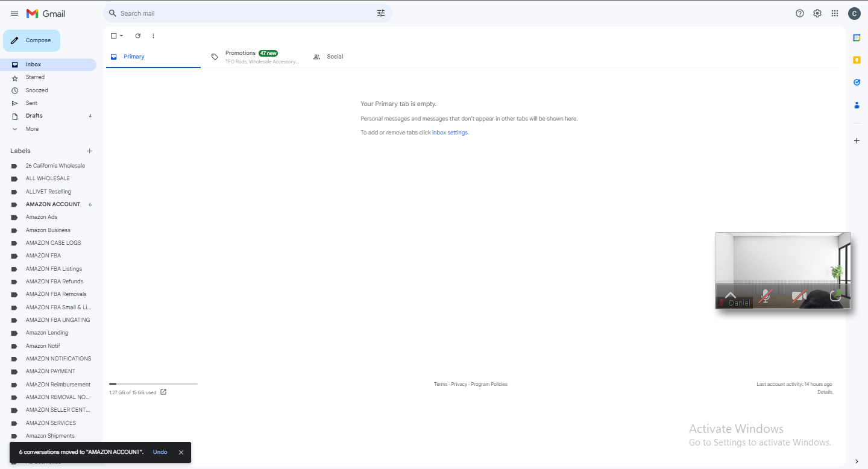868x469 pixels.
Task: Close the conversations moved notification
Action: [x=181, y=452]
